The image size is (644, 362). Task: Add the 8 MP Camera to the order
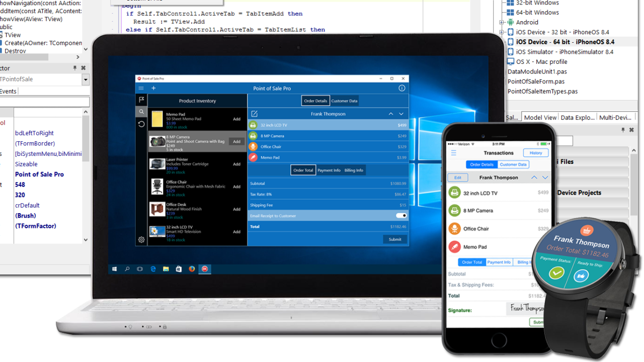tap(236, 142)
